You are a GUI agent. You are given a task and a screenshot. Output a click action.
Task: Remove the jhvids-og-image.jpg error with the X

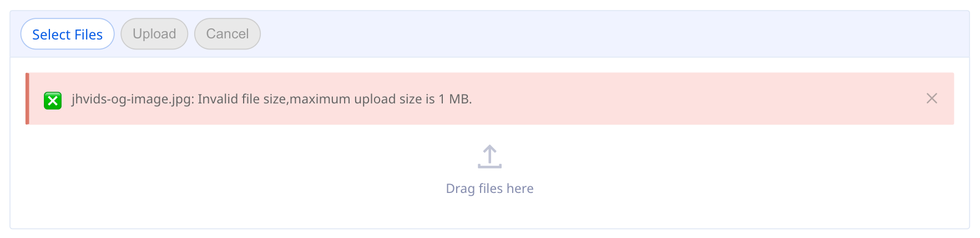(x=932, y=98)
